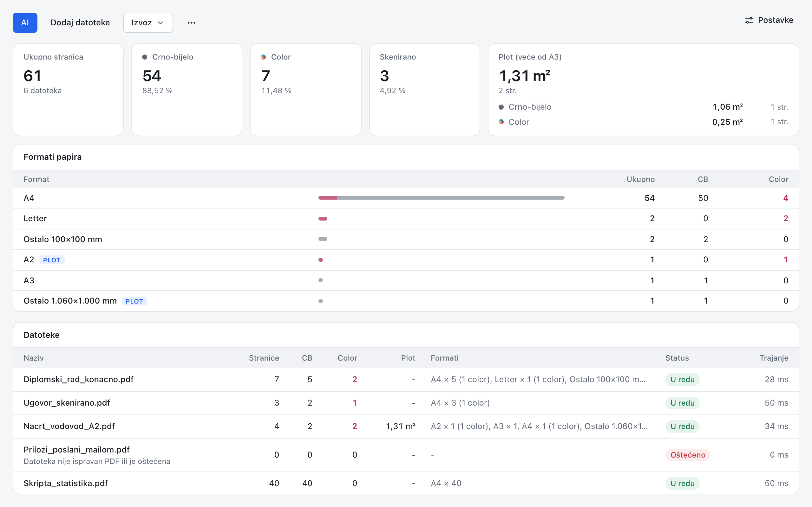Sort by the Trajanje column header

(x=774, y=358)
